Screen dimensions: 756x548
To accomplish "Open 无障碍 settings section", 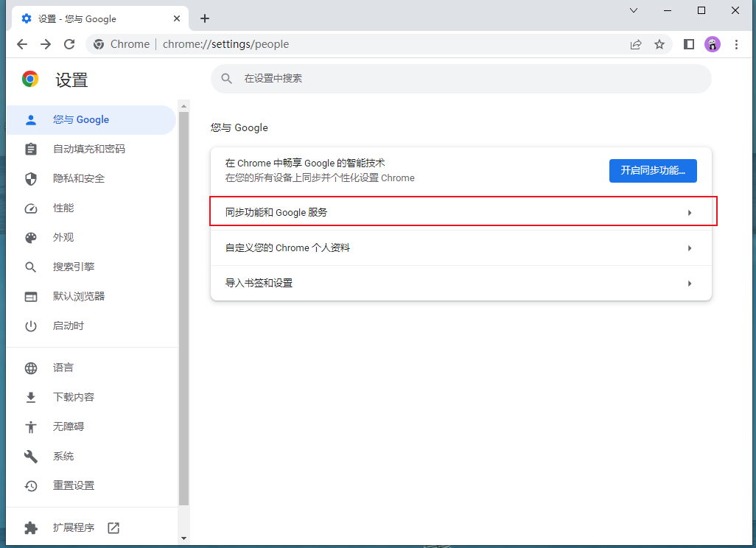I will [x=91, y=427].
